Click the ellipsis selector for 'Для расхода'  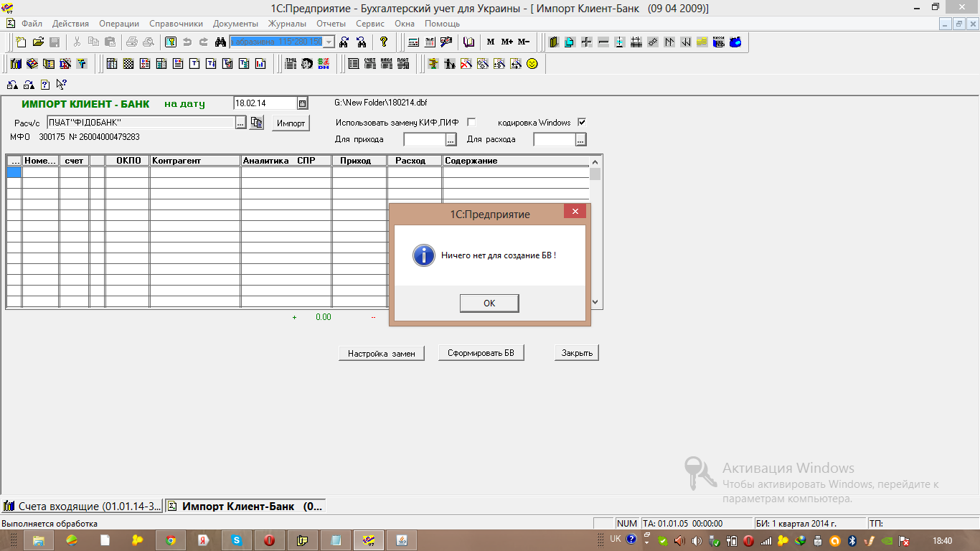click(x=581, y=139)
